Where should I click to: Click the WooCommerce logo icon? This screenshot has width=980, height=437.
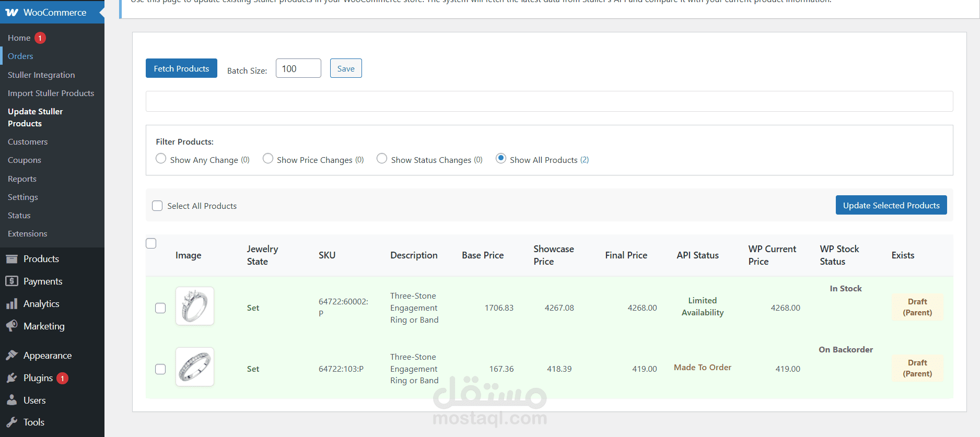(11, 12)
